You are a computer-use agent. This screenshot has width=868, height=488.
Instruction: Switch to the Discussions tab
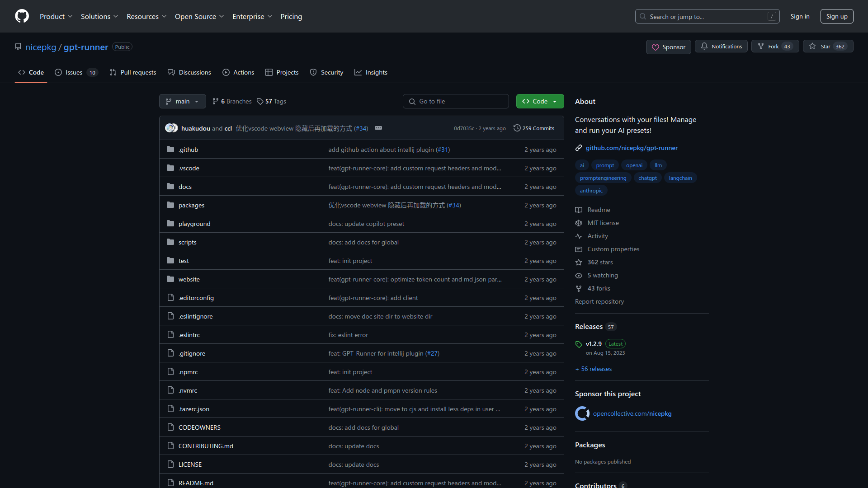click(x=189, y=72)
